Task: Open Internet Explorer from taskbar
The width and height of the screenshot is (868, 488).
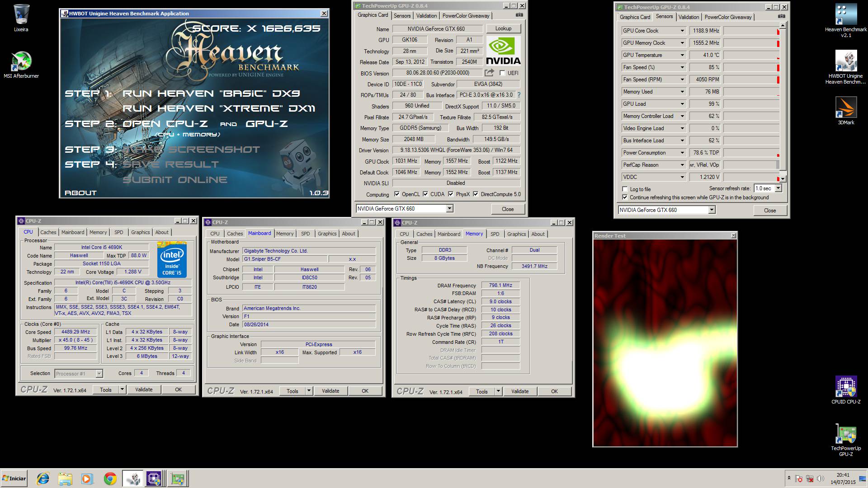Action: (43, 479)
